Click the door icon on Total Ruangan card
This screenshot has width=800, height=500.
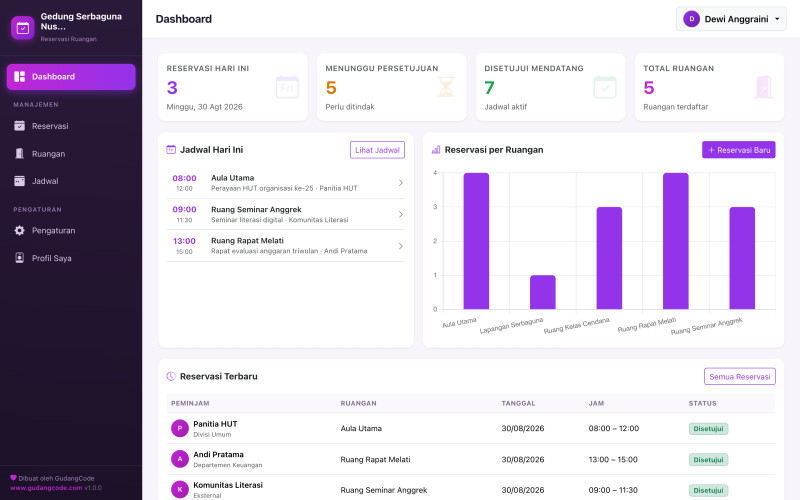point(764,87)
